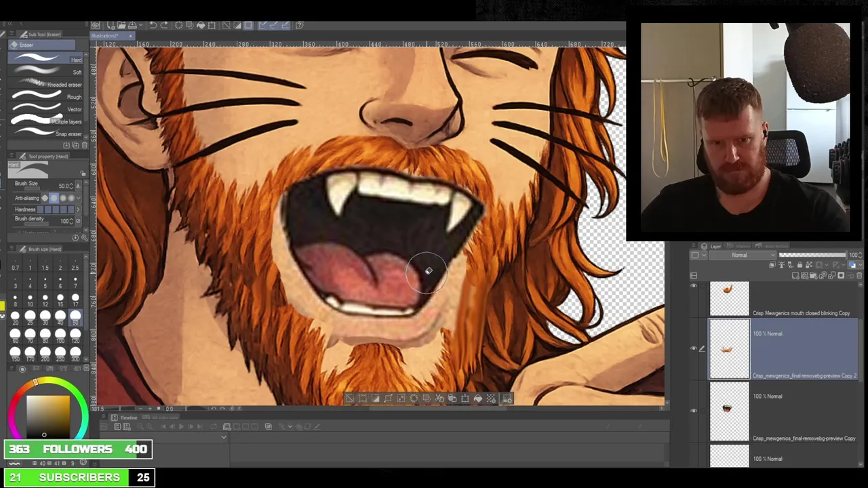Expand the Anti-aliasing options chevron
Image resolution: width=868 pixels, height=488 pixels.
click(78, 198)
